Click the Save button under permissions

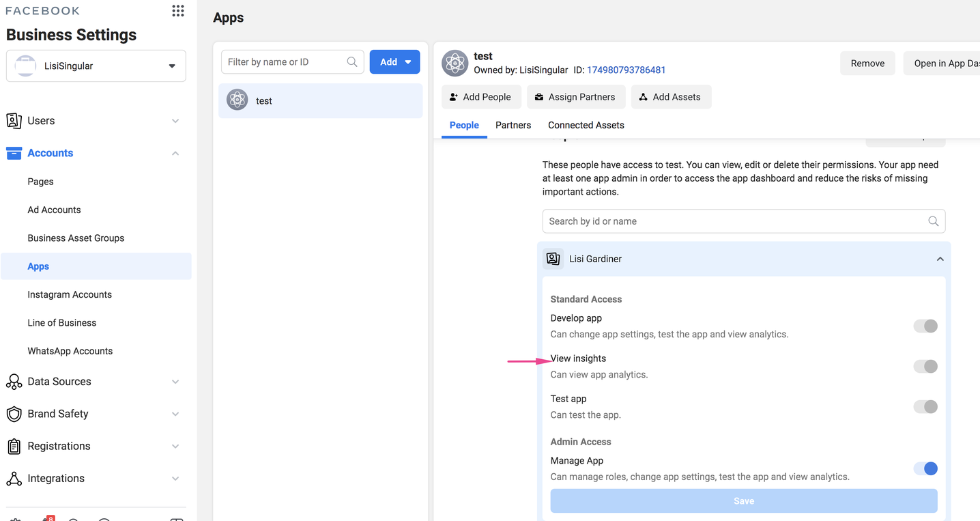(744, 501)
